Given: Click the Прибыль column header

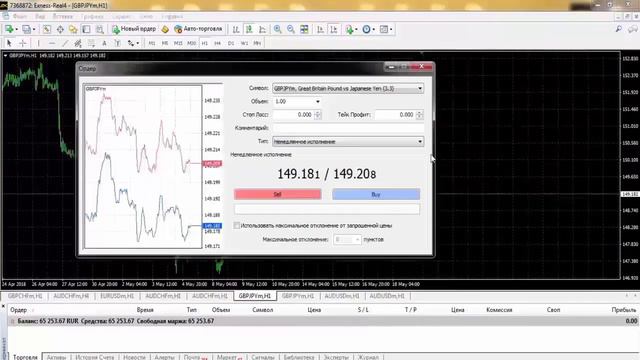Looking at the screenshot, I should click(x=624, y=310).
